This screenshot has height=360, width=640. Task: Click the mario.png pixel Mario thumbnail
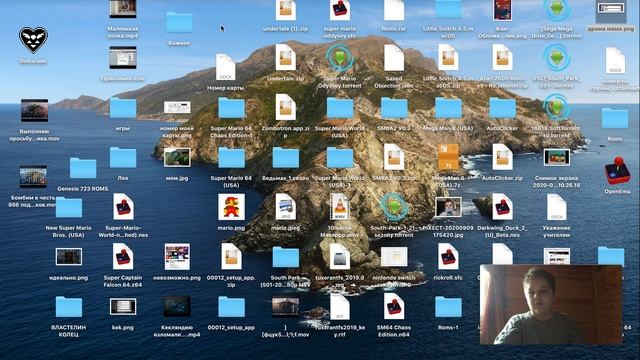(x=231, y=207)
